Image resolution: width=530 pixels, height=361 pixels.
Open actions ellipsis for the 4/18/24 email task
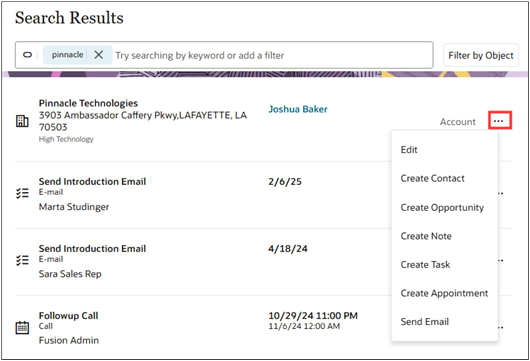click(x=501, y=260)
